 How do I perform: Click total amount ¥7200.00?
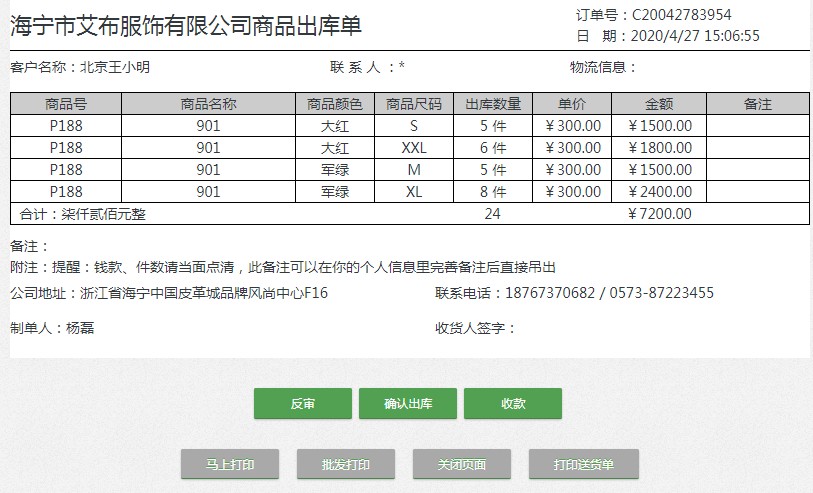(659, 214)
